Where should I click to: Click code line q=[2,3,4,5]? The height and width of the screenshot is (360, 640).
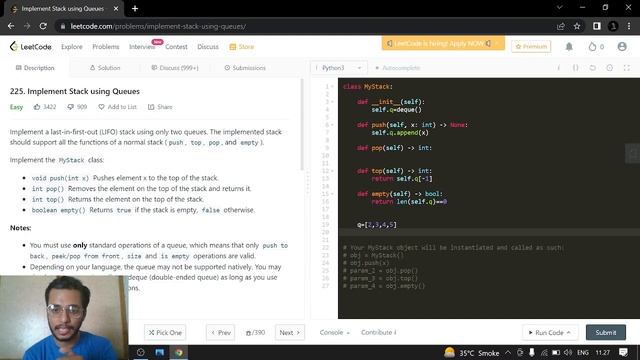tap(377, 224)
